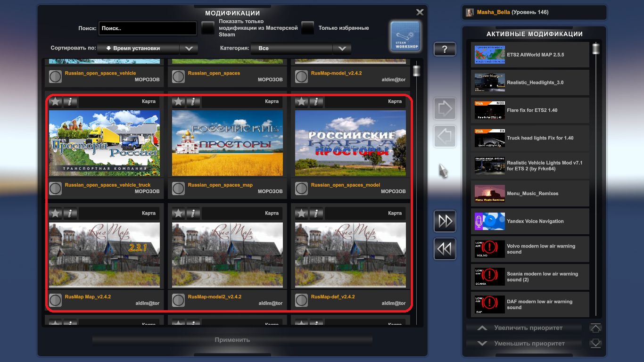Select RusMap-model2_v2.4.2 house thumbnail
Screen dimensions: 644x362
(x=227, y=255)
